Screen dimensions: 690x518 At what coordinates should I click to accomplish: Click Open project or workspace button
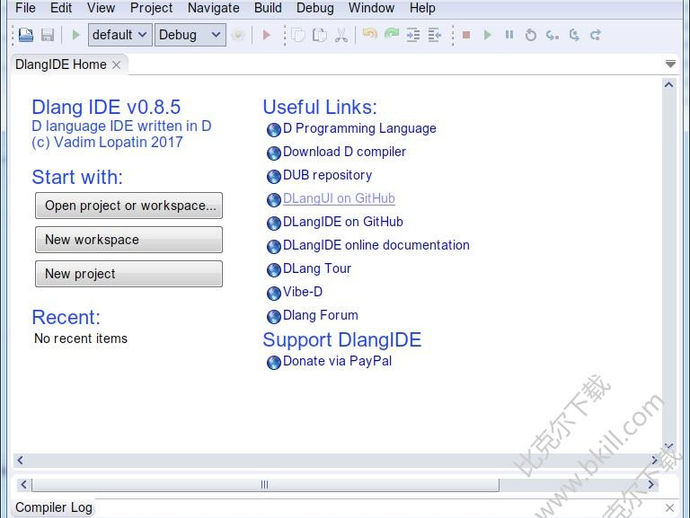coord(129,206)
